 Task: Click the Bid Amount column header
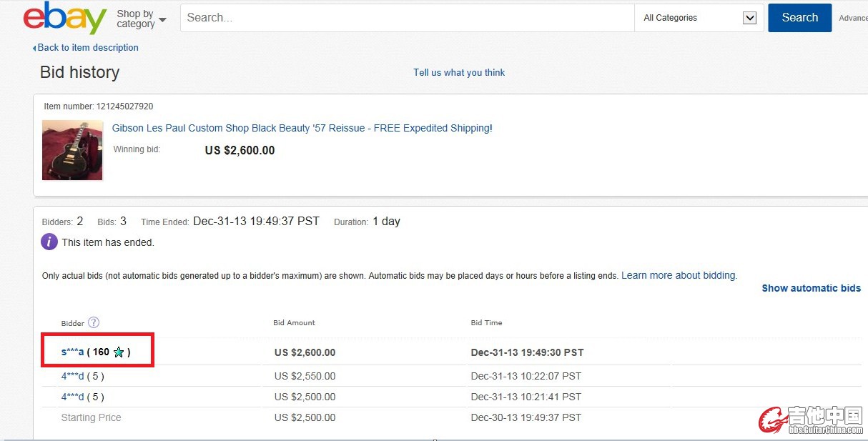tap(295, 322)
